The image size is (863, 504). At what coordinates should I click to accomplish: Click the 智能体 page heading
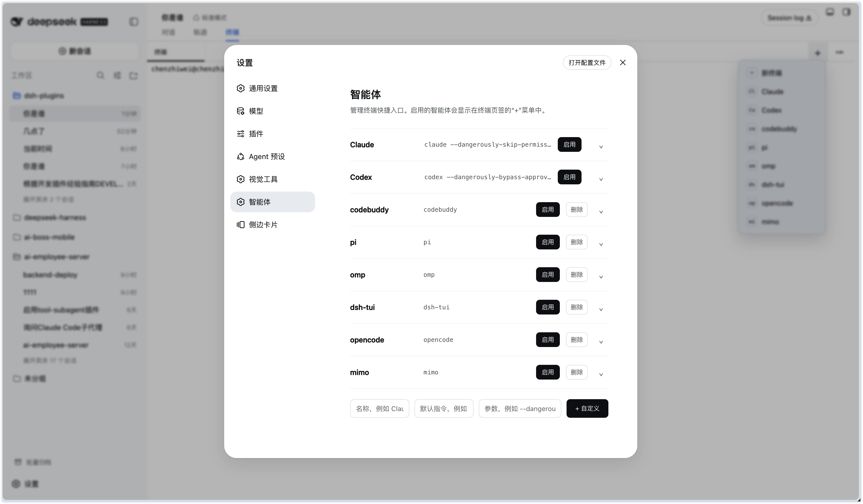pos(365,94)
